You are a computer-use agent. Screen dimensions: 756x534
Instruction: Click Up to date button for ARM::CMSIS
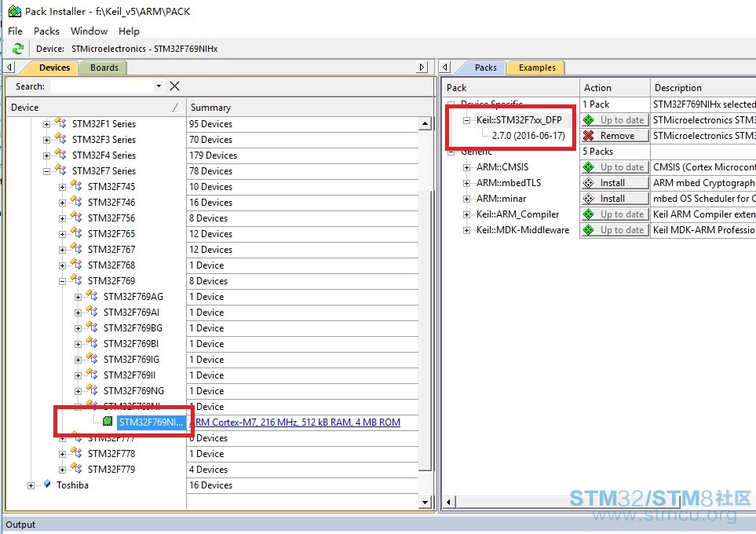[x=615, y=167]
